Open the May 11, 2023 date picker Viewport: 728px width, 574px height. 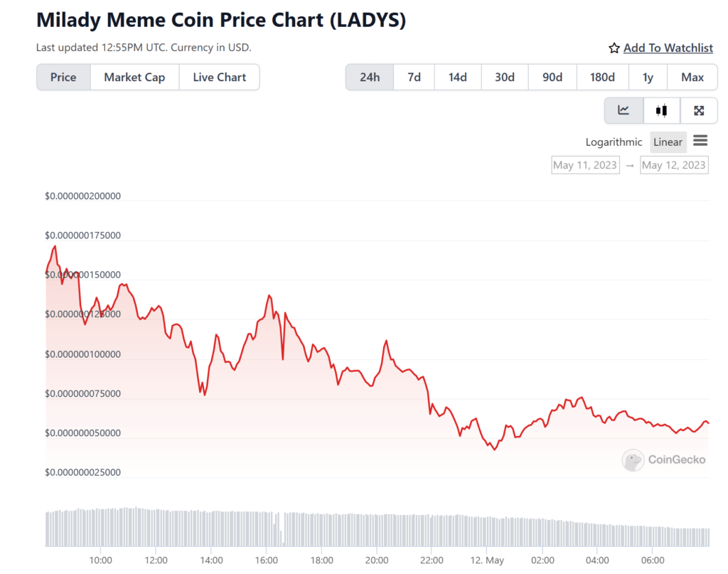coord(585,164)
